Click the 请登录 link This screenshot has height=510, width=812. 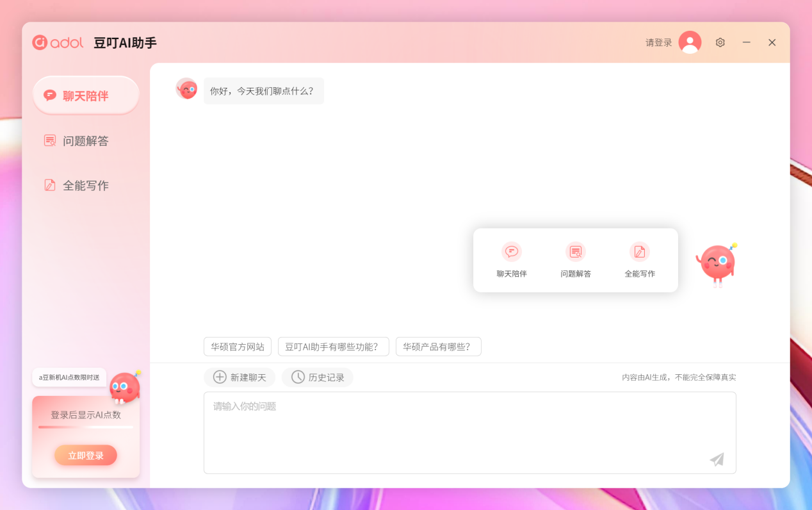pos(659,43)
